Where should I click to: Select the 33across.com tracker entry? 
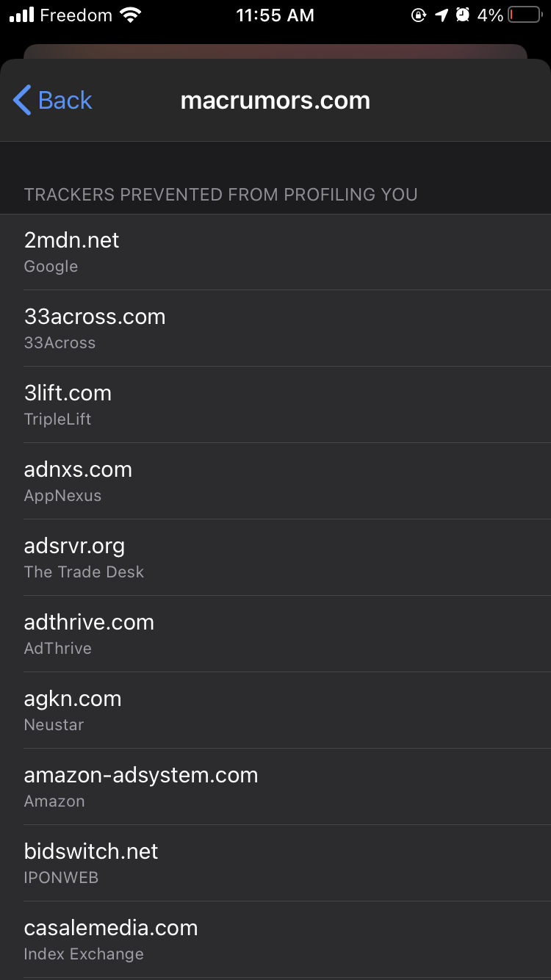(275, 328)
